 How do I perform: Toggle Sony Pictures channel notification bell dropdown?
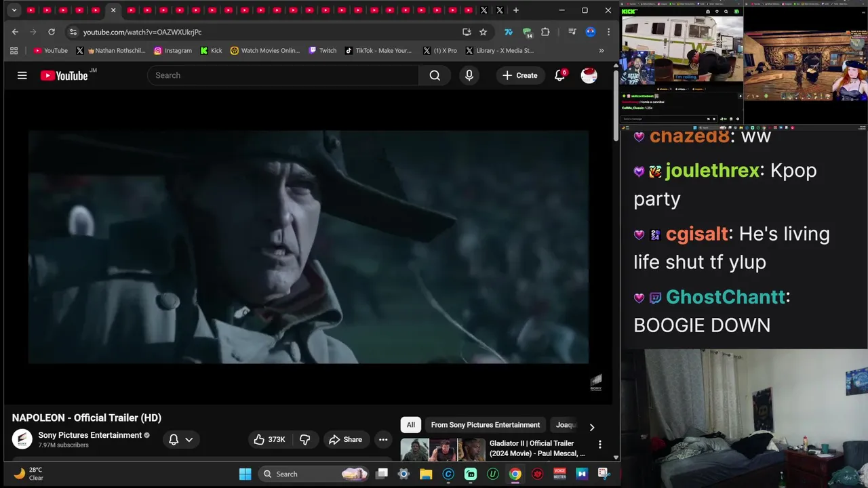180,440
